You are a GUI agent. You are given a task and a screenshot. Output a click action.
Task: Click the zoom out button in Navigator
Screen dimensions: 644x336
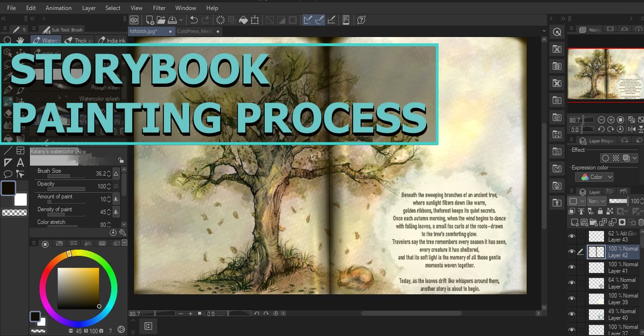(602, 120)
